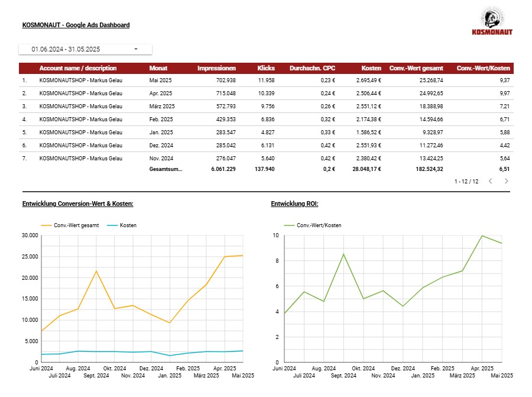
Task: Select the März 2025 month cell
Action: [x=162, y=106]
